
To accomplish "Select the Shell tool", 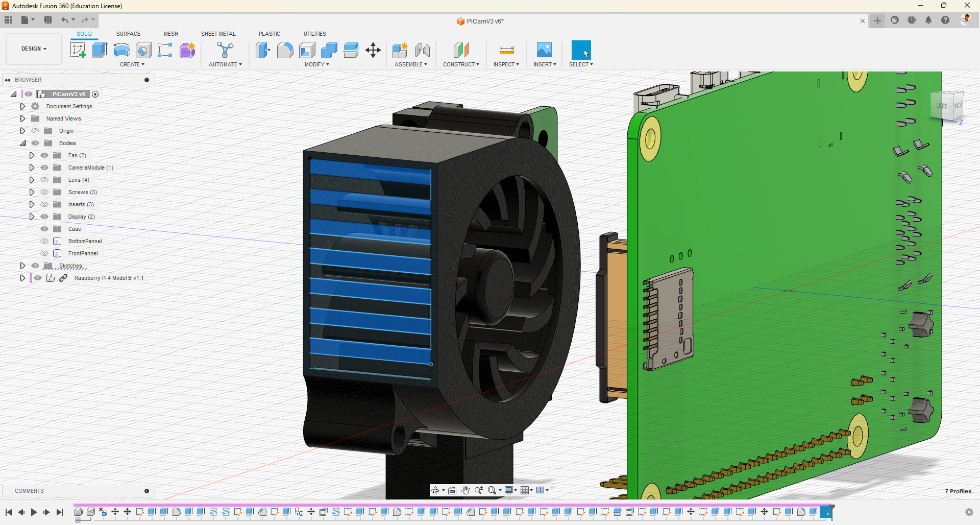I will click(307, 50).
